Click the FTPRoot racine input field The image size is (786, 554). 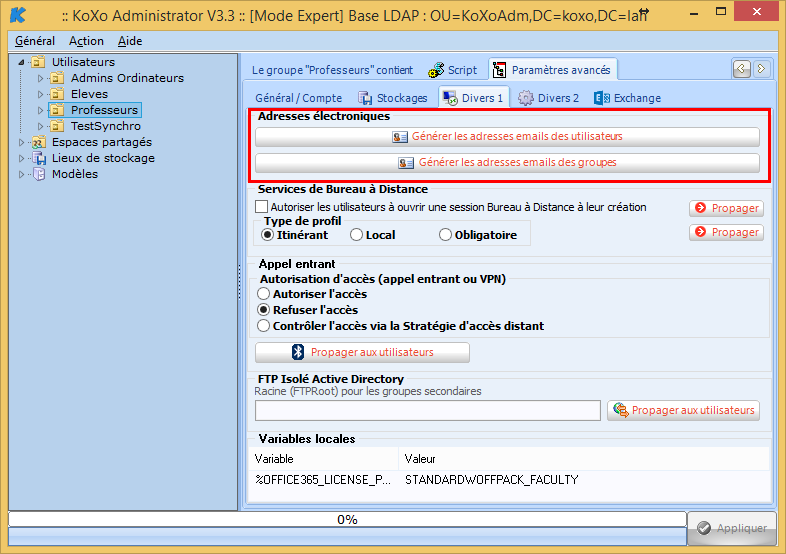(x=428, y=410)
